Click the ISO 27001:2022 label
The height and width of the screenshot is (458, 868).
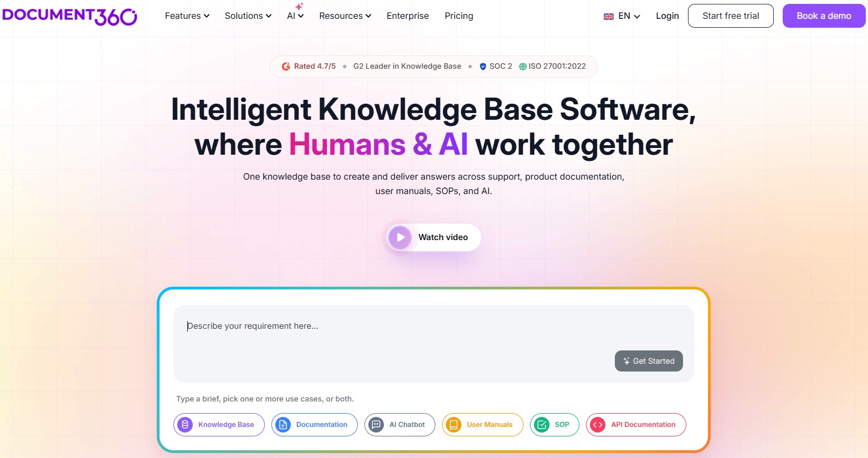[x=557, y=66]
